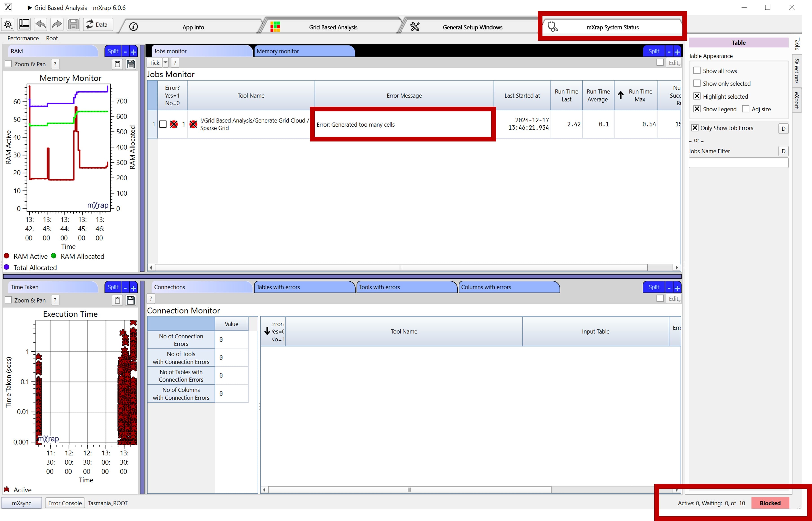Enable Zoom & Pan for the Memory Monitor chart
This screenshot has width=812, height=521.
point(8,64)
